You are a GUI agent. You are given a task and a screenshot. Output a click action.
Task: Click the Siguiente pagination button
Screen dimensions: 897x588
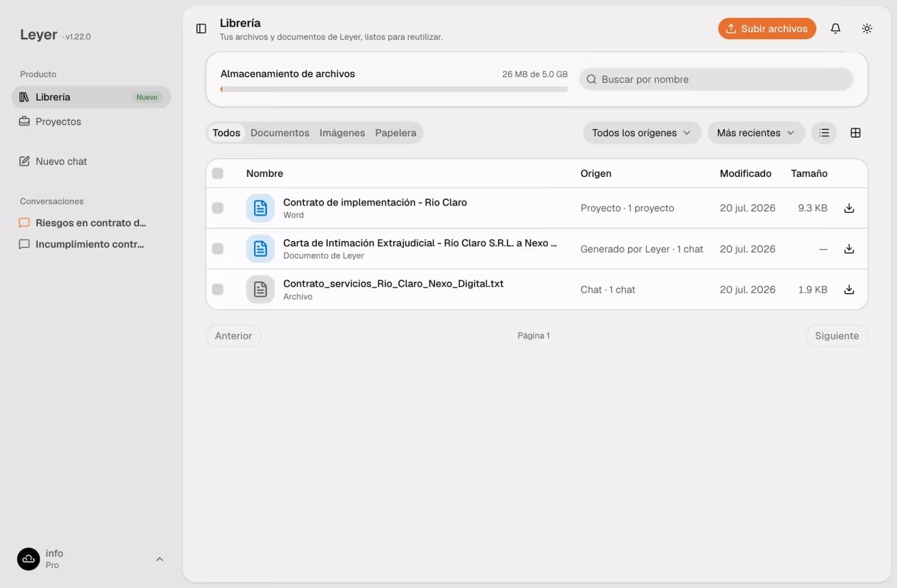pos(837,335)
